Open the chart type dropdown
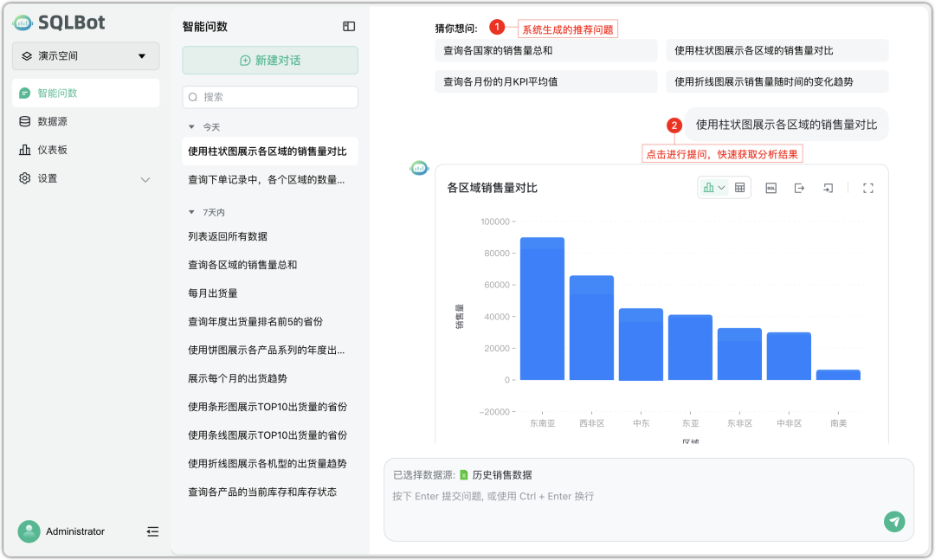This screenshot has width=935, height=560. [721, 187]
